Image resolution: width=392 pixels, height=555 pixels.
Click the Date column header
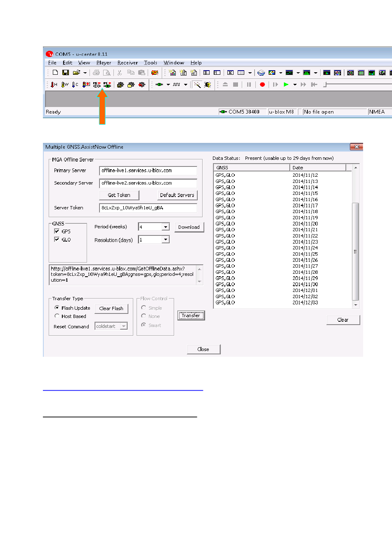pos(318,168)
